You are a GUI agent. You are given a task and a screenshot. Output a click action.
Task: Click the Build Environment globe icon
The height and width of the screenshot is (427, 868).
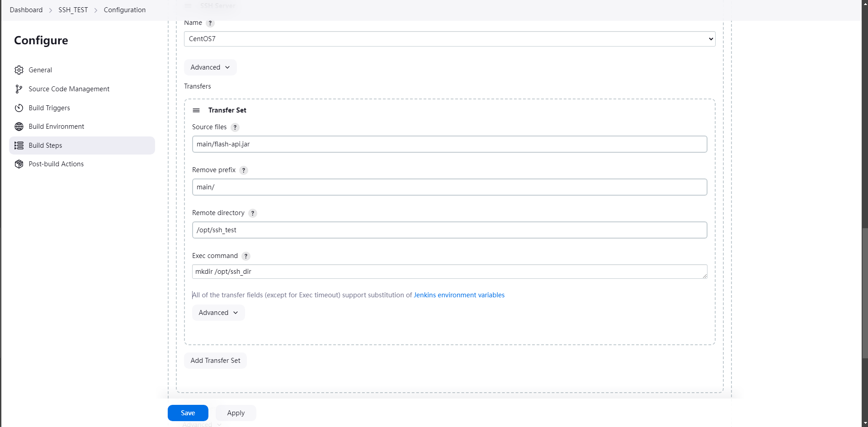[19, 127]
